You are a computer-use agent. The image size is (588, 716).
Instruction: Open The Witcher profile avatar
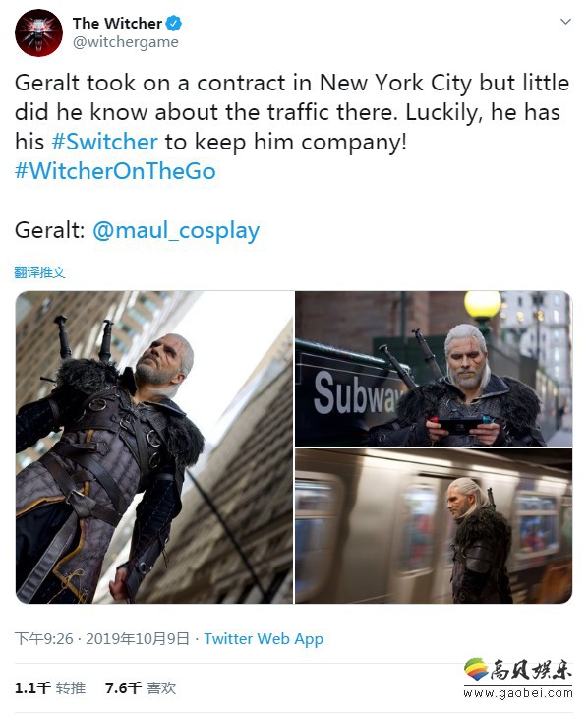(38, 32)
